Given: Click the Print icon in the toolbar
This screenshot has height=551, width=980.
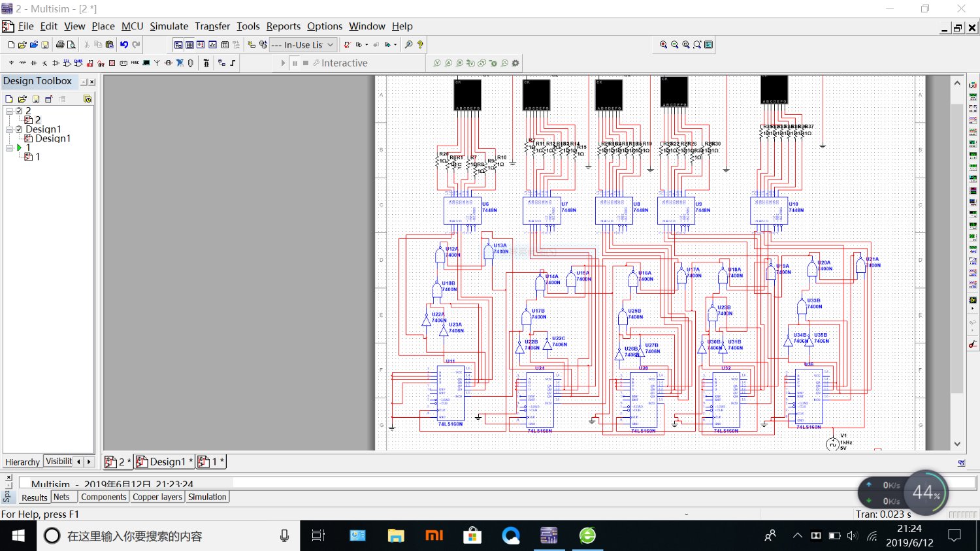Looking at the screenshot, I should pyautogui.click(x=60, y=45).
